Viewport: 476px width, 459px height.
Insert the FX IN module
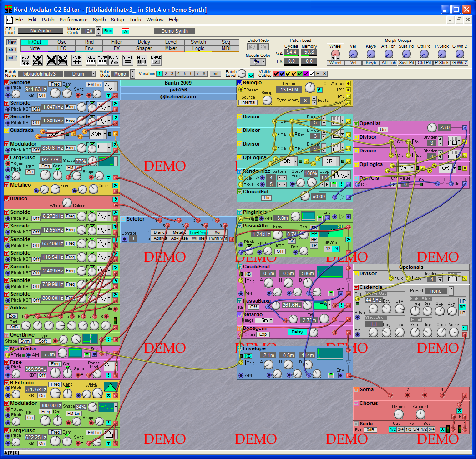(77, 60)
